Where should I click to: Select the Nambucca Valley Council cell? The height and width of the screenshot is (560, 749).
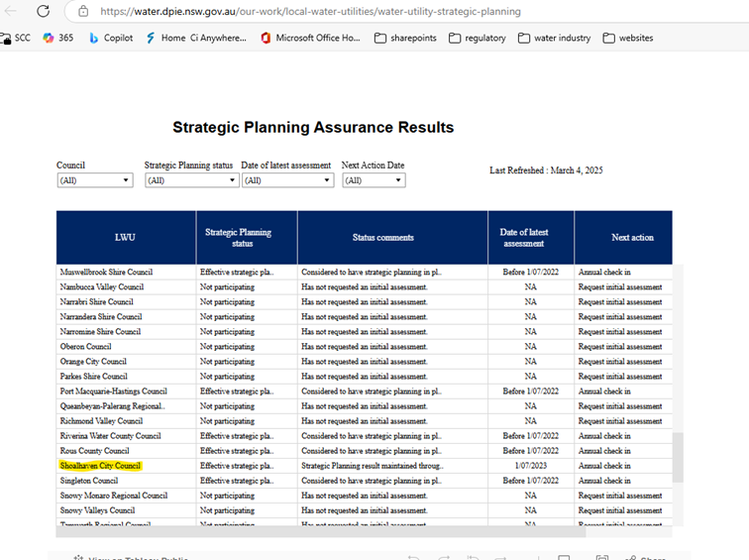tap(126, 286)
